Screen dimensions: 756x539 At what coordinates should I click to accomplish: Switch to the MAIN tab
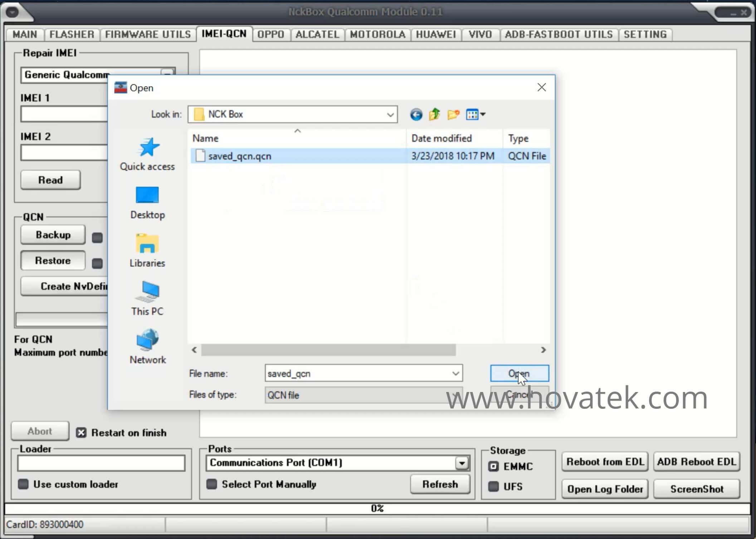[x=25, y=35]
